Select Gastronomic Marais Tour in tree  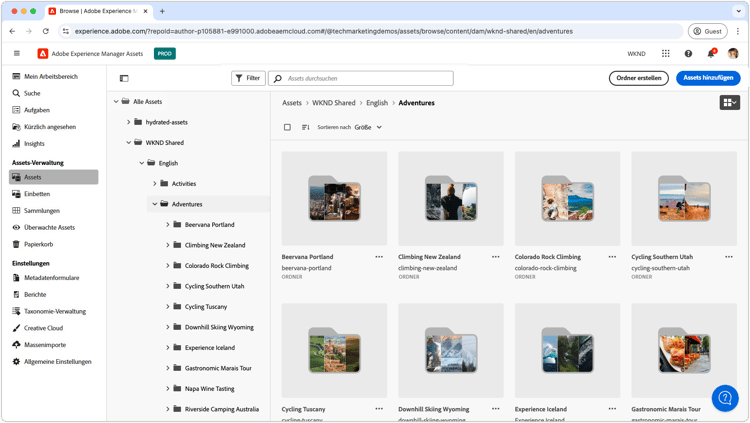point(218,368)
